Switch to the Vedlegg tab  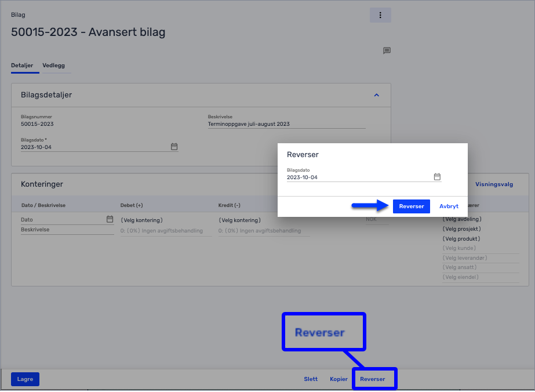53,66
